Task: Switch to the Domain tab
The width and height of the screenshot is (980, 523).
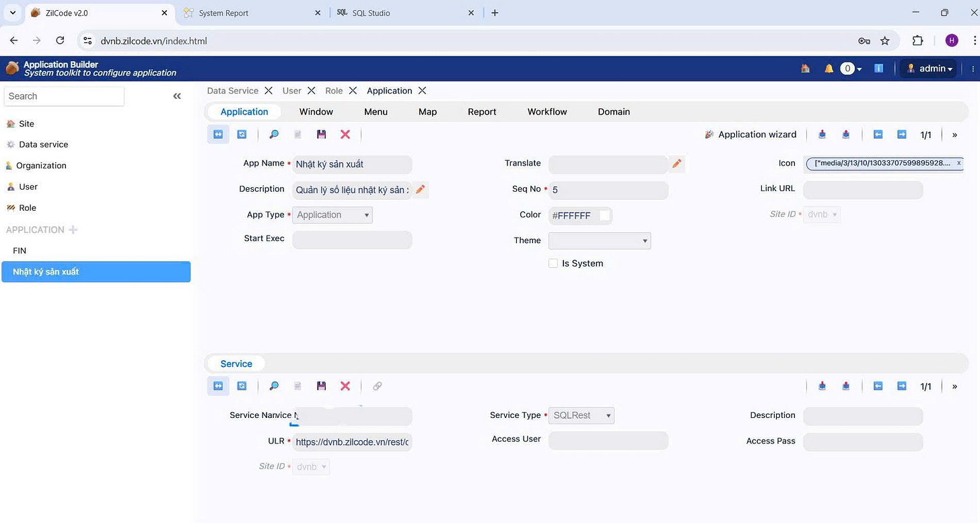Action: [x=614, y=112]
